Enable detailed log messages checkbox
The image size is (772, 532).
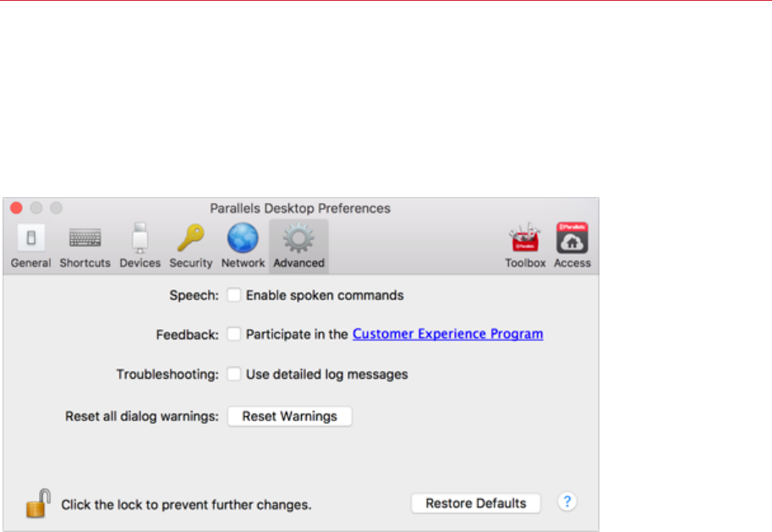[x=234, y=374]
